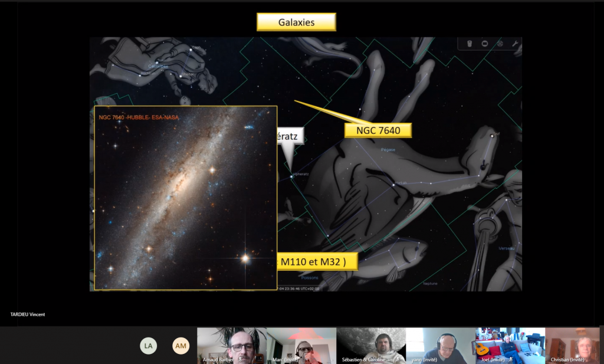This screenshot has width=604, height=364.
Task: Click the NGC 7640 Hubble galaxy image
Action: pos(186,198)
